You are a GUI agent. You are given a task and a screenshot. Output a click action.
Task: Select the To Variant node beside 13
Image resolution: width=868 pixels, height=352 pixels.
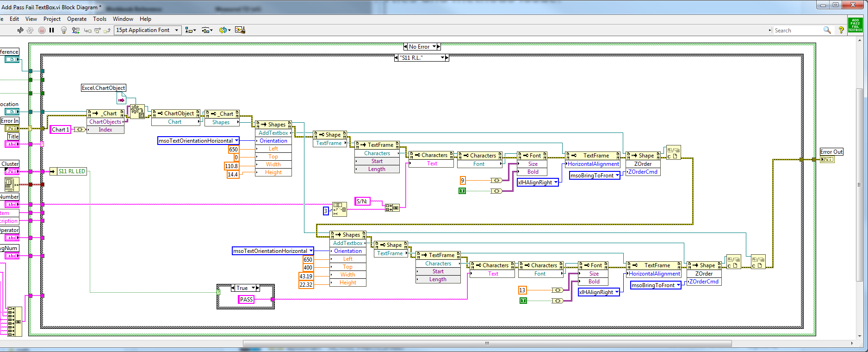tap(558, 290)
